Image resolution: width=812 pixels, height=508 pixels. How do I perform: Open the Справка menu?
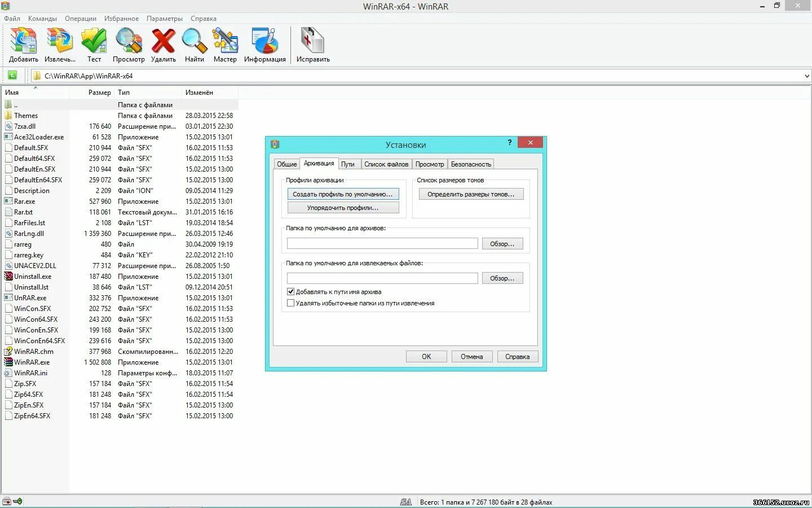pos(204,19)
